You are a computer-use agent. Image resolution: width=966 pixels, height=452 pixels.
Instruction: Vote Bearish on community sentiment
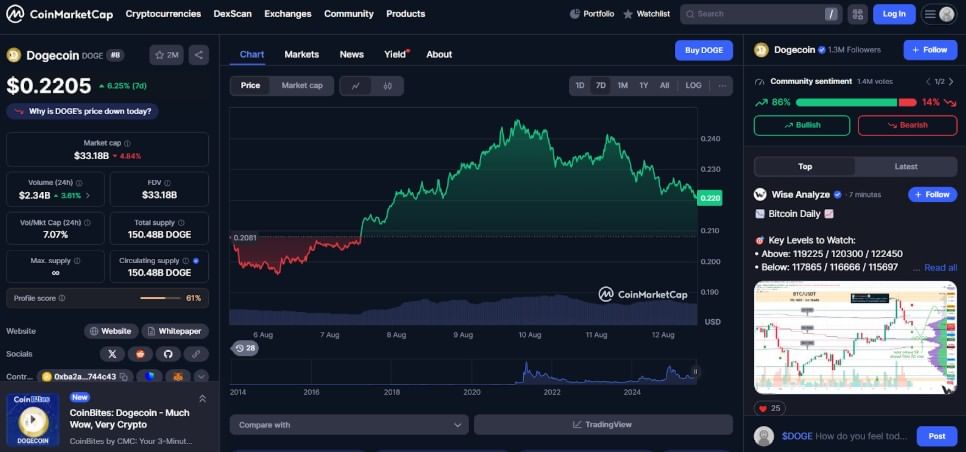(x=907, y=125)
